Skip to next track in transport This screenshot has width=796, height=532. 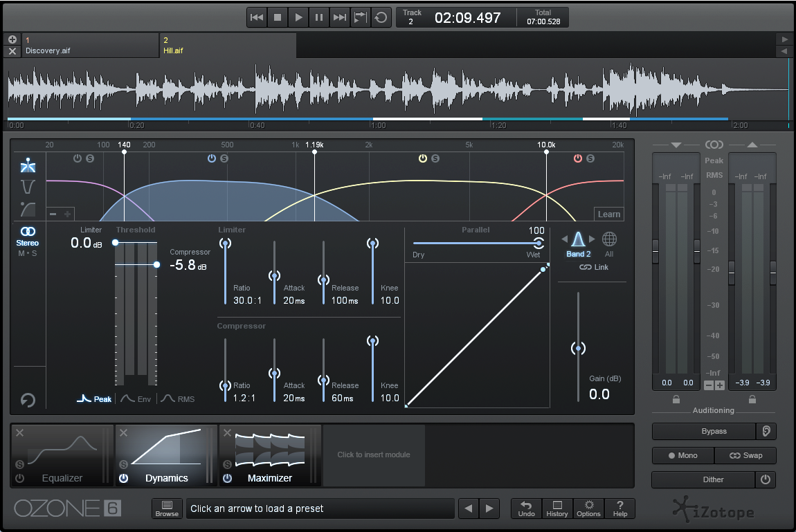[340, 17]
